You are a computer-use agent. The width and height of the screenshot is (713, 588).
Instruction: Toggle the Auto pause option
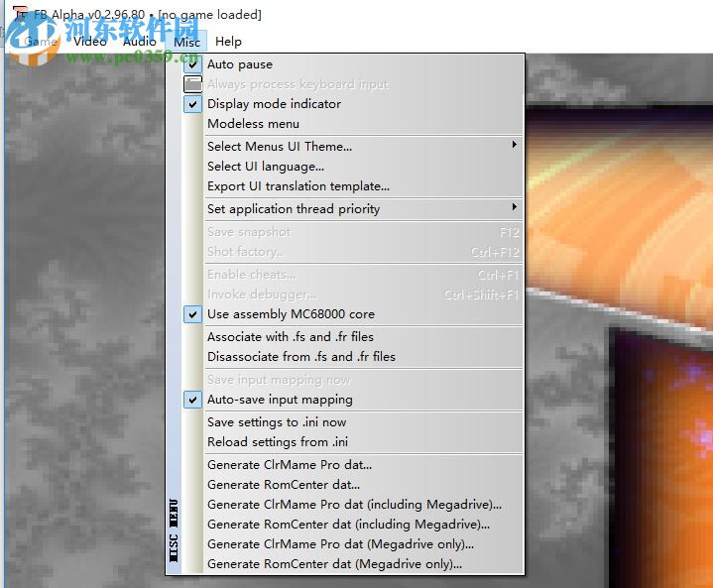pyautogui.click(x=352, y=64)
